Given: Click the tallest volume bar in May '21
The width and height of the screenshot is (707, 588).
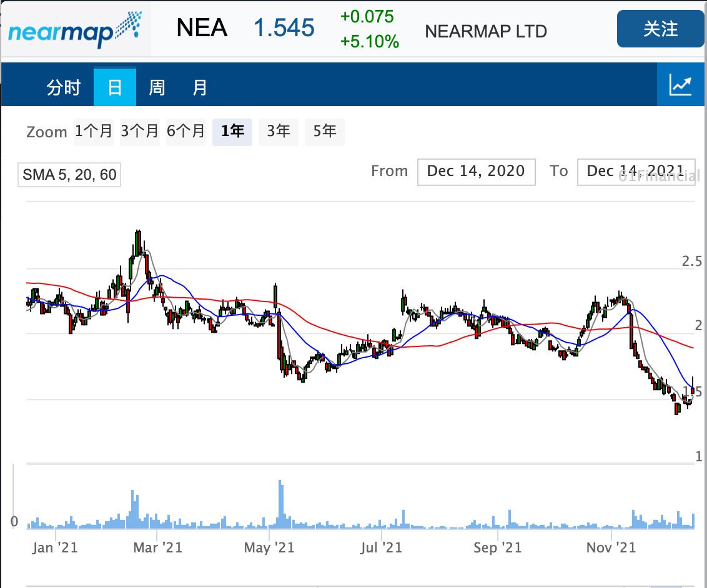Looking at the screenshot, I should pyautogui.click(x=280, y=504).
